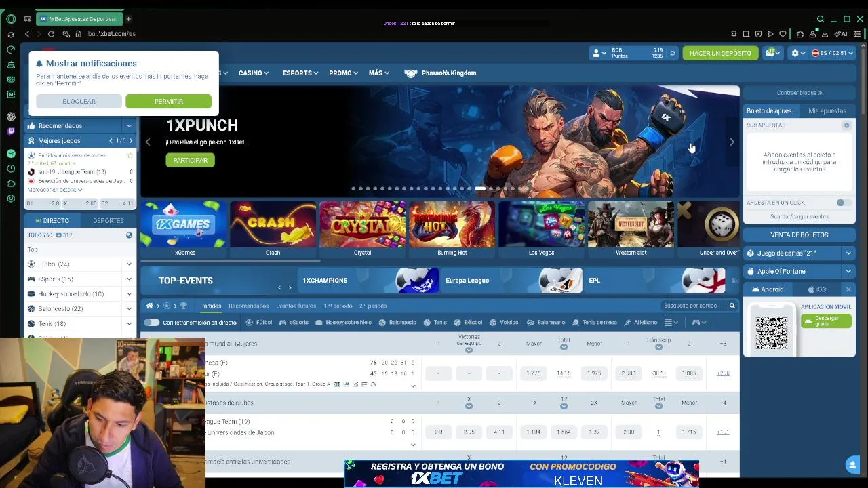The width and height of the screenshot is (868, 488).
Task: Expand Marcador en detalle
Action: point(54,190)
